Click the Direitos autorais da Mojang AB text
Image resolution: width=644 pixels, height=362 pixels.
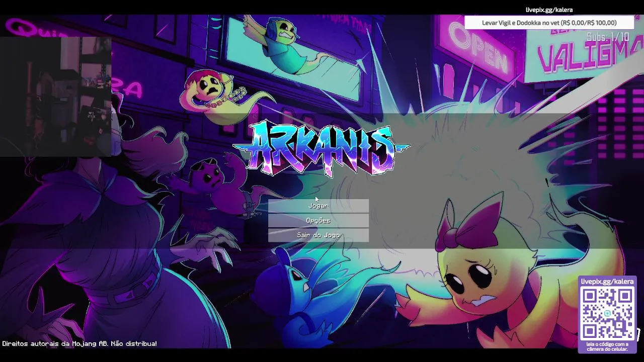tap(79, 344)
